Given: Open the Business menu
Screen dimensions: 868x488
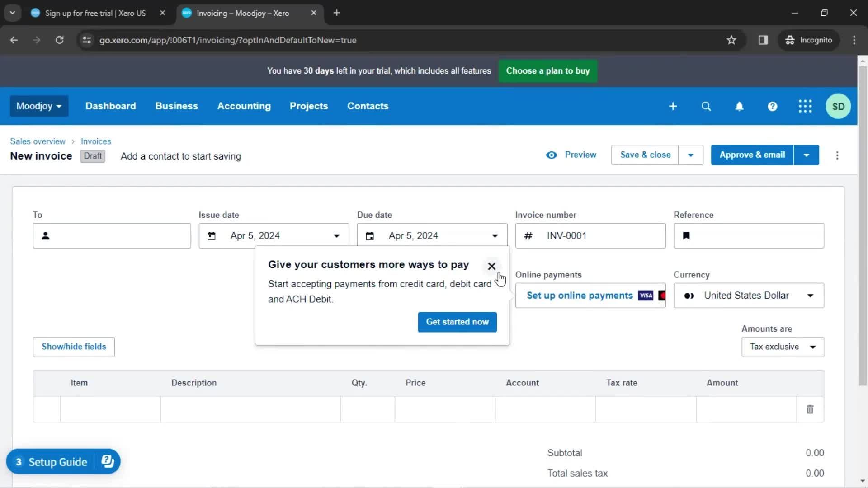Looking at the screenshot, I should click(x=176, y=106).
